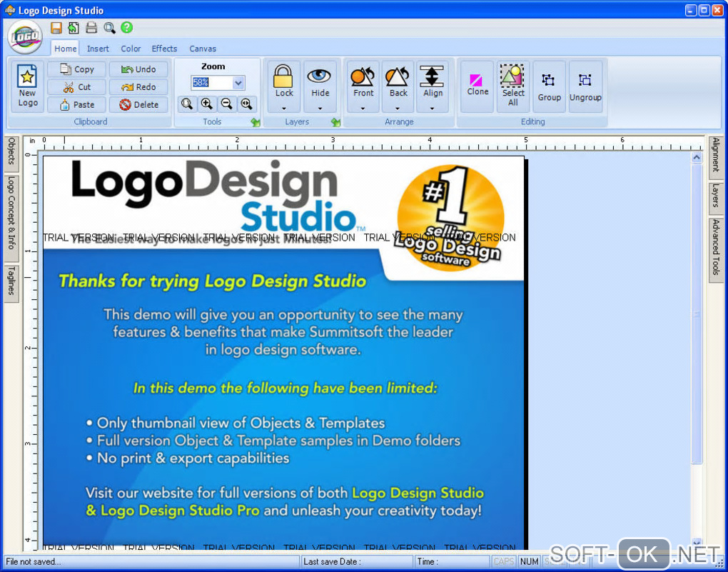The image size is (728, 572).
Task: Click the Print icon in quick toolbar
Action: [91, 28]
